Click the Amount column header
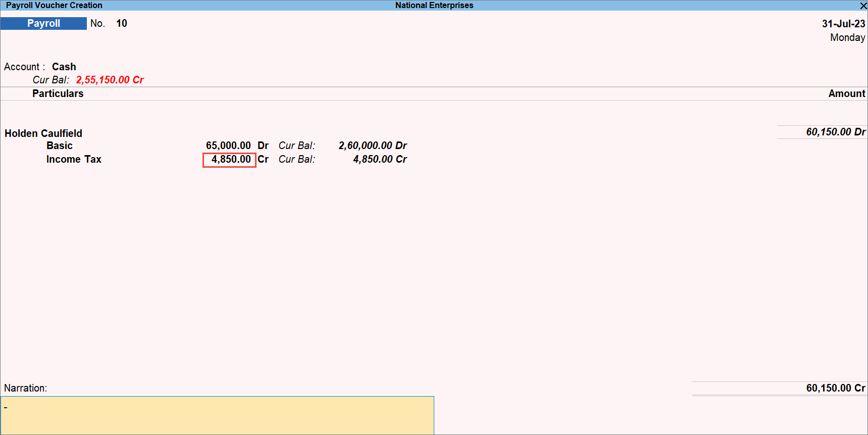The image size is (868, 435). point(847,93)
